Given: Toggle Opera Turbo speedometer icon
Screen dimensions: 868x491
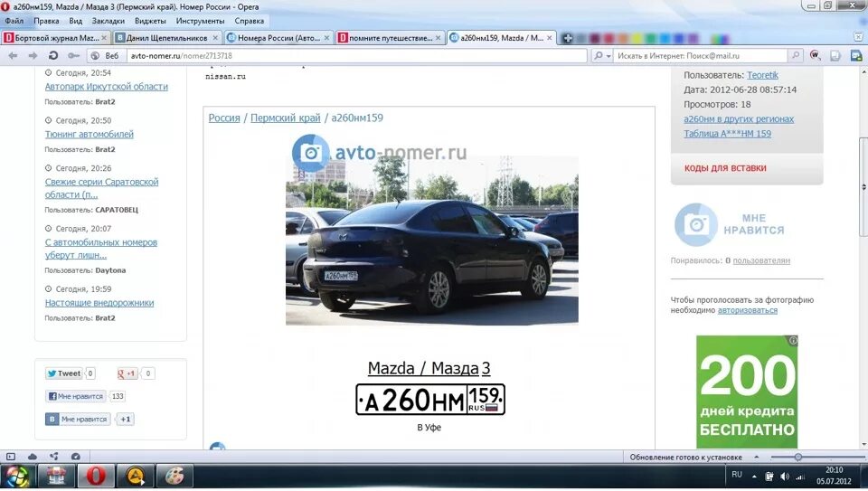Looking at the screenshot, I should [76, 457].
